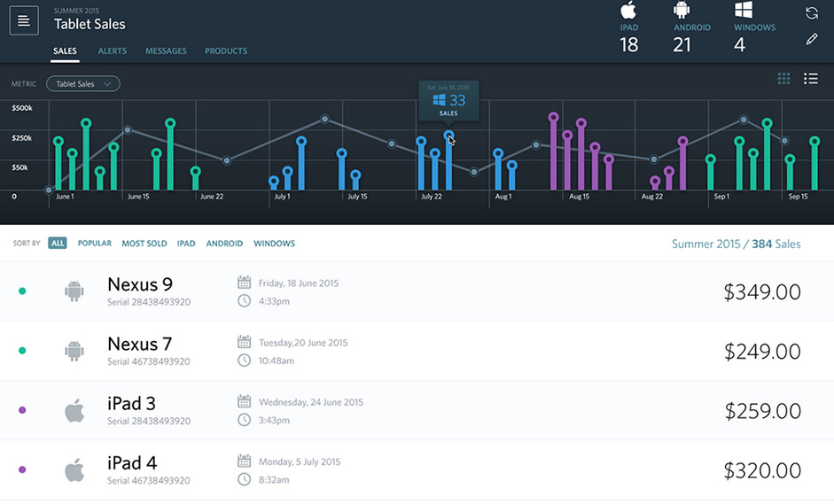834x504 pixels.
Task: Click the Apple icon in iPad 4 row
Action: (74, 470)
